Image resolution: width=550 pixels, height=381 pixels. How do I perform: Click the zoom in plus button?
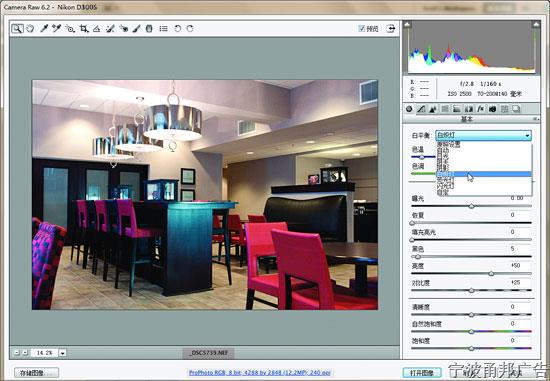[25, 353]
